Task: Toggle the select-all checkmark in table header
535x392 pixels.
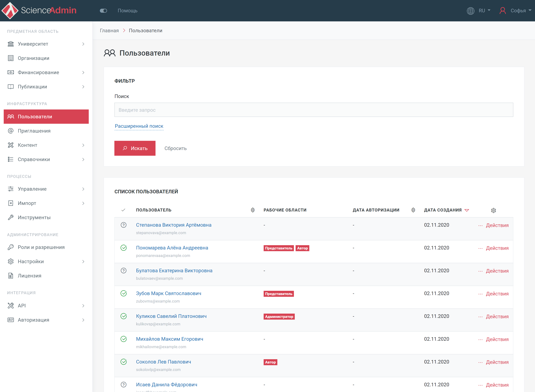Action: click(x=123, y=210)
